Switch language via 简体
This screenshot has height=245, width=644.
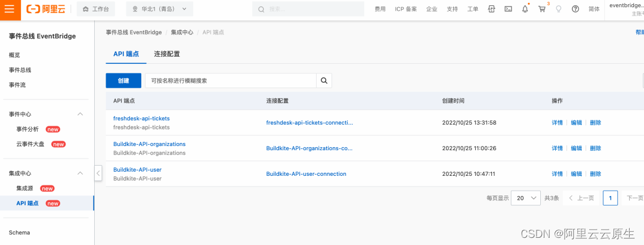pyautogui.click(x=594, y=9)
